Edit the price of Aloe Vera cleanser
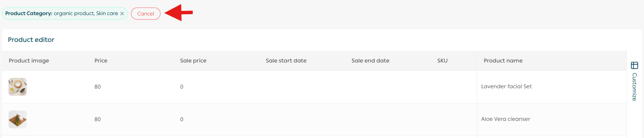This screenshot has width=644, height=138. [98, 119]
